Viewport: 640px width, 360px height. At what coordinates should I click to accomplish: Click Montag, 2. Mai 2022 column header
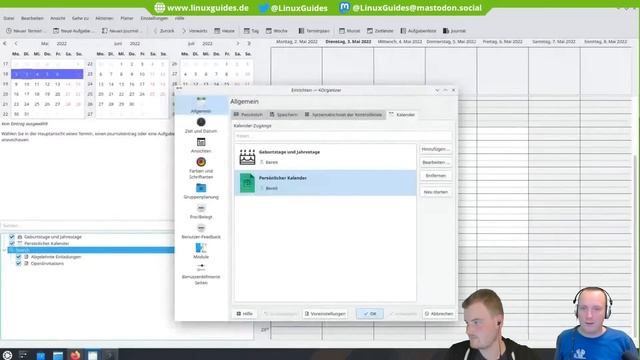pyautogui.click(x=297, y=42)
